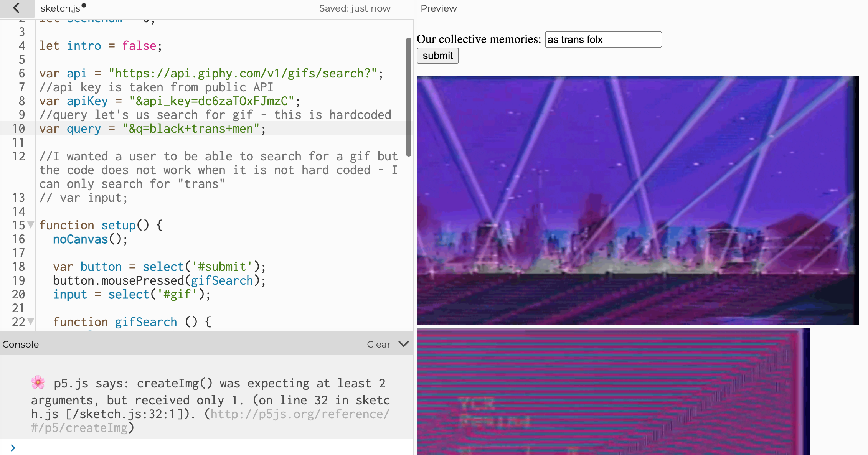Click line number 12 in the gutter

(x=18, y=156)
